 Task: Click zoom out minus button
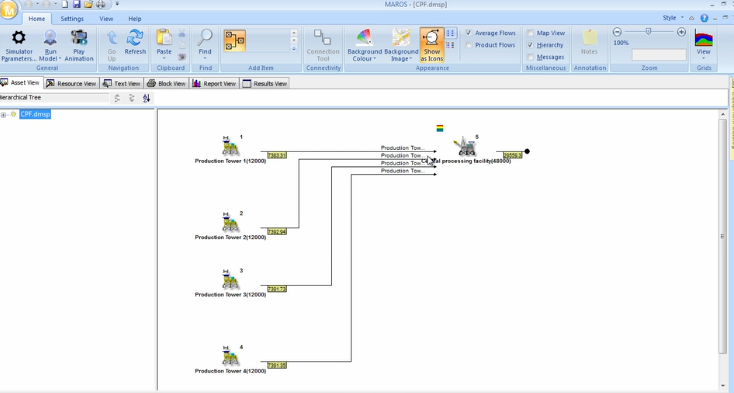pyautogui.click(x=617, y=32)
